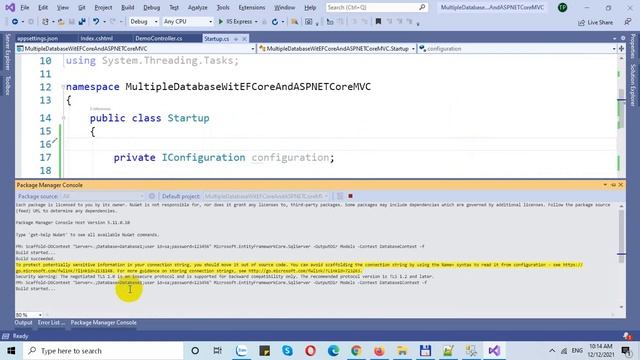Screen dimensions: 640x360
Task: Open the Project menu
Action: (103, 7)
